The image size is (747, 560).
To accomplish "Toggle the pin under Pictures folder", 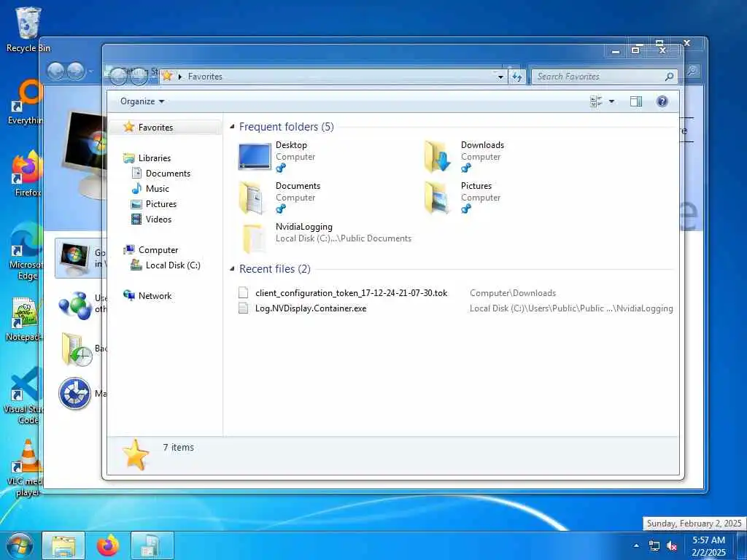I will click(466, 209).
